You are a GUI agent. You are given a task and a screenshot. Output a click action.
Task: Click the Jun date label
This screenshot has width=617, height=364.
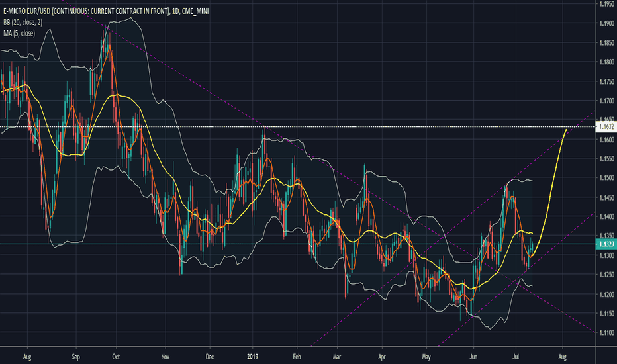473,357
